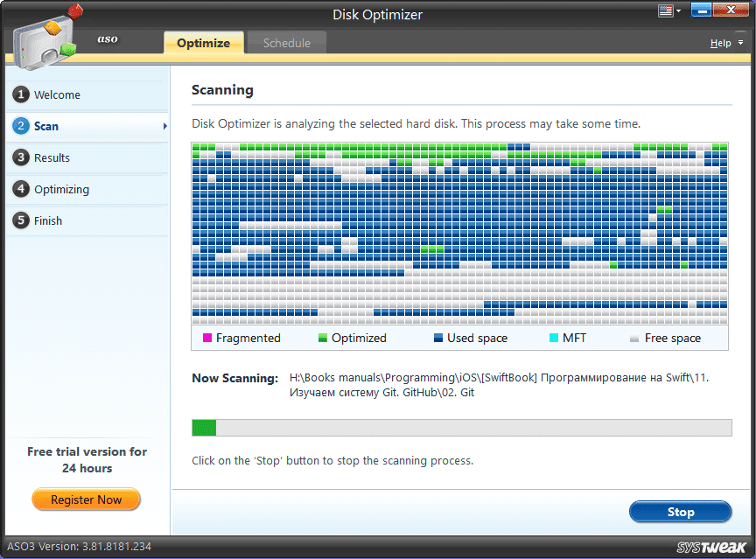Go to the Finish step
The width and height of the screenshot is (756, 559).
(x=87, y=220)
